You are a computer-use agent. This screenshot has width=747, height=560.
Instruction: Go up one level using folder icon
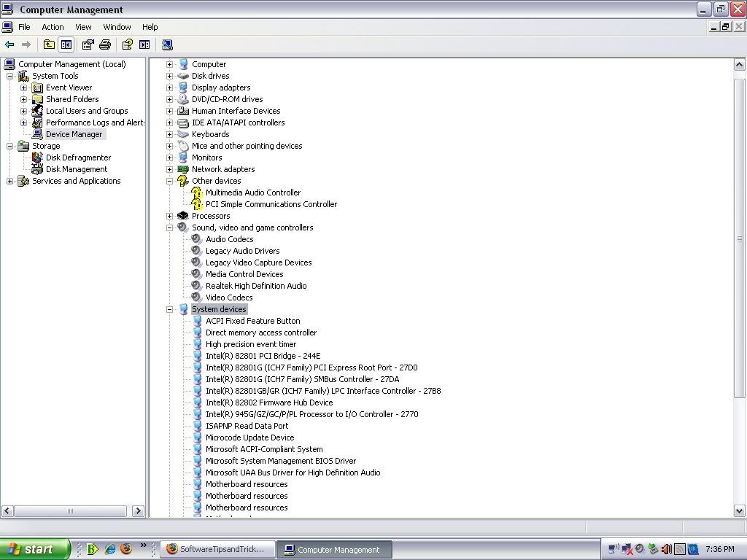pyautogui.click(x=49, y=44)
